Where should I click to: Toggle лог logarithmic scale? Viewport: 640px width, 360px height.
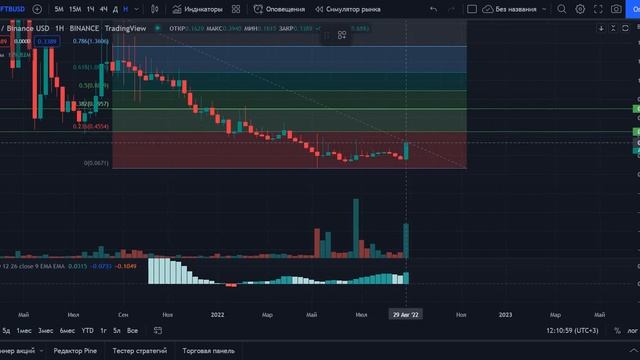(632, 331)
